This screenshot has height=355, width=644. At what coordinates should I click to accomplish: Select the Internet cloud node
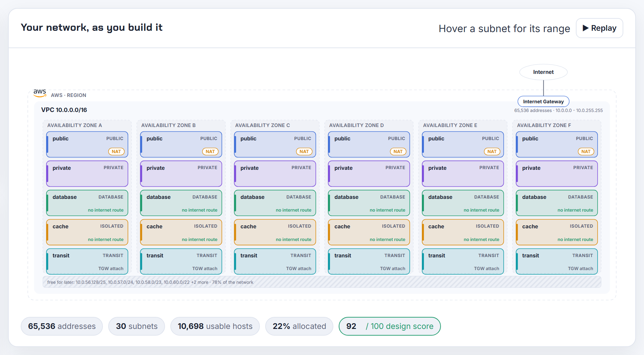543,72
